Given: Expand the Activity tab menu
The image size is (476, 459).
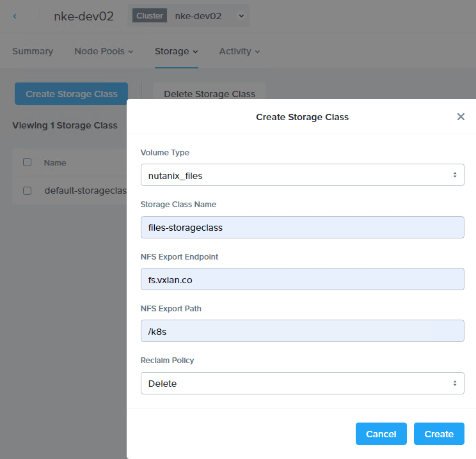Looking at the screenshot, I should click(x=239, y=51).
